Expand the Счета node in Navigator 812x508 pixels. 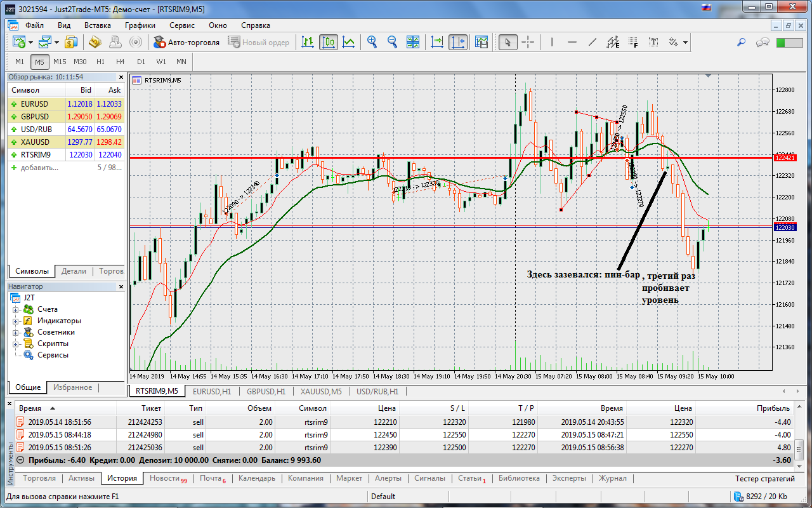tap(15, 309)
